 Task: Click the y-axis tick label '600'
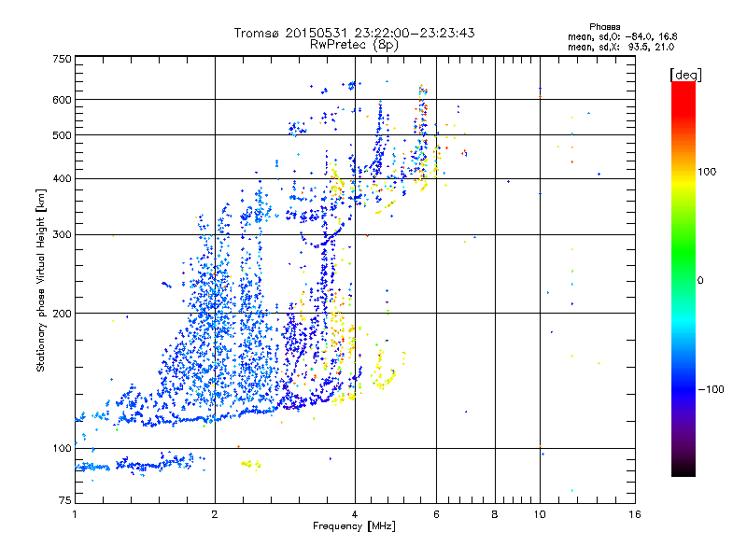click(63, 100)
